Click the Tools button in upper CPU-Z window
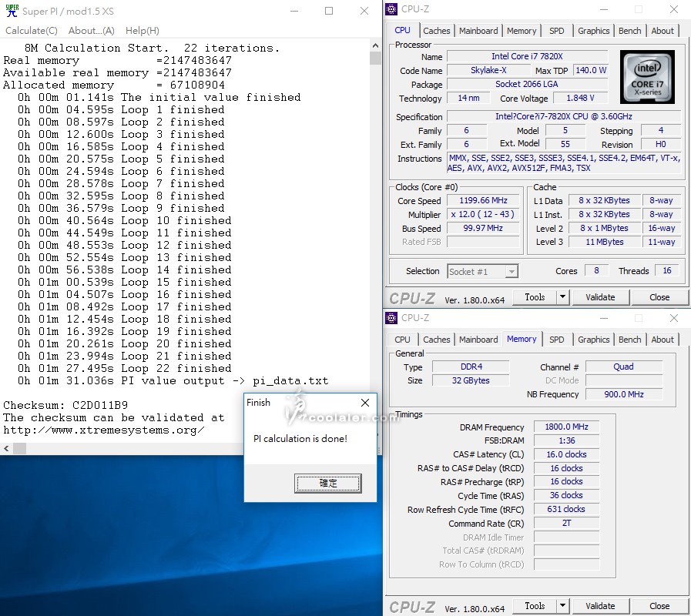 535,297
